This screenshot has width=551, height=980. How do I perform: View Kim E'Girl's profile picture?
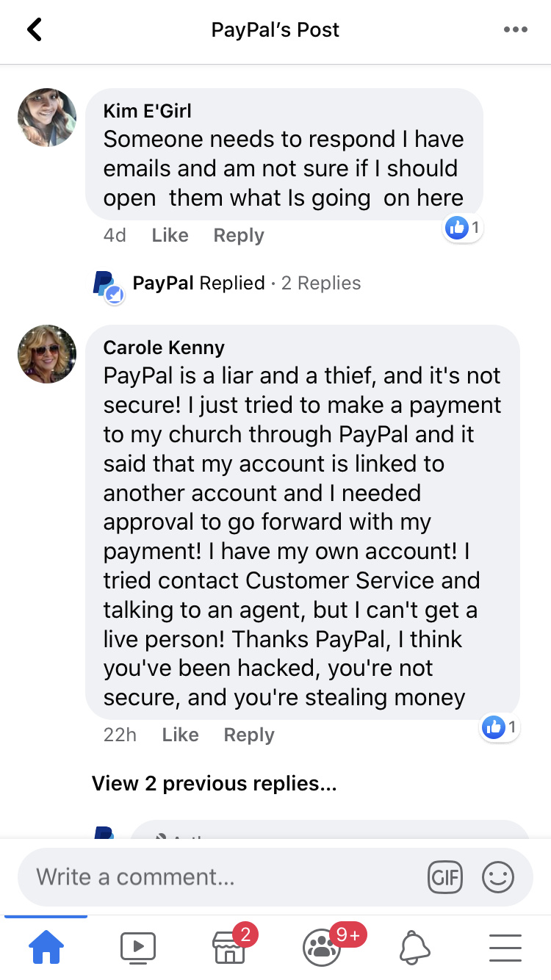pyautogui.click(x=47, y=118)
